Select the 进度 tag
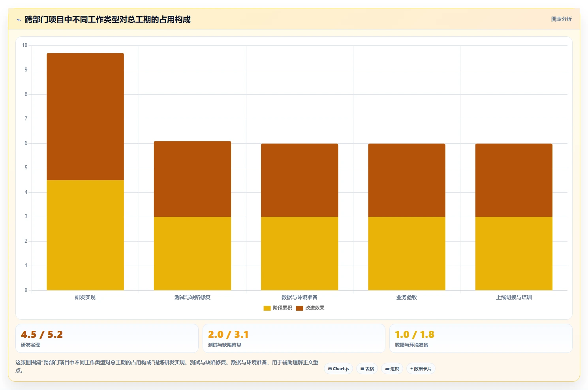This screenshot has width=588, height=390. (x=392, y=369)
